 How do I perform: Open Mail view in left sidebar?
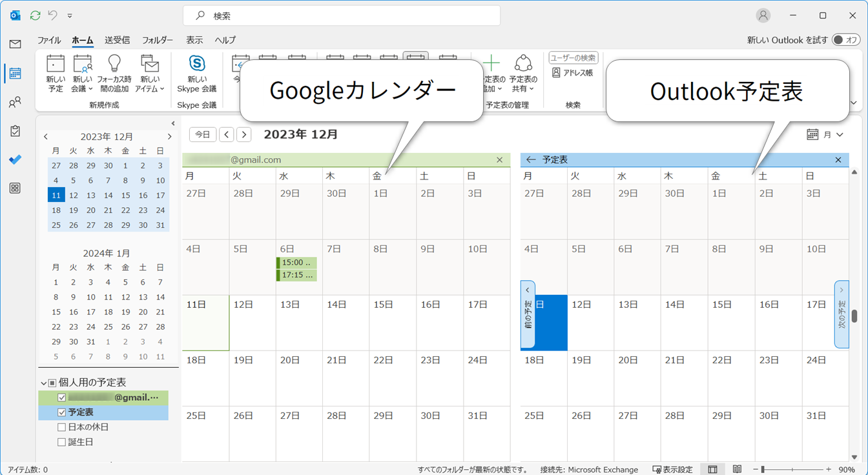[15, 45]
